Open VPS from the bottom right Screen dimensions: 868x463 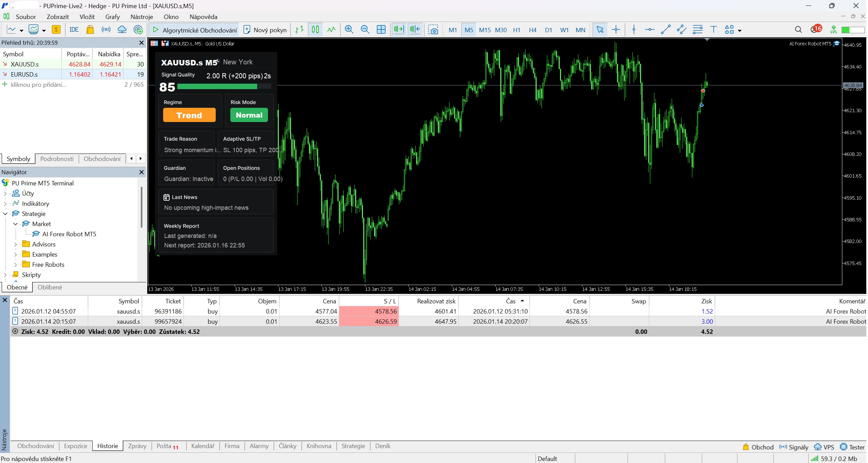click(824, 447)
